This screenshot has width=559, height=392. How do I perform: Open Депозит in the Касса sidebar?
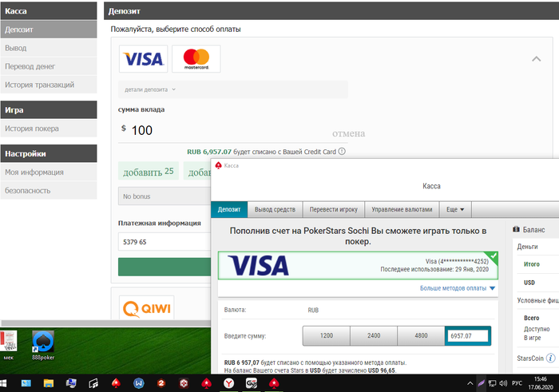49,30
